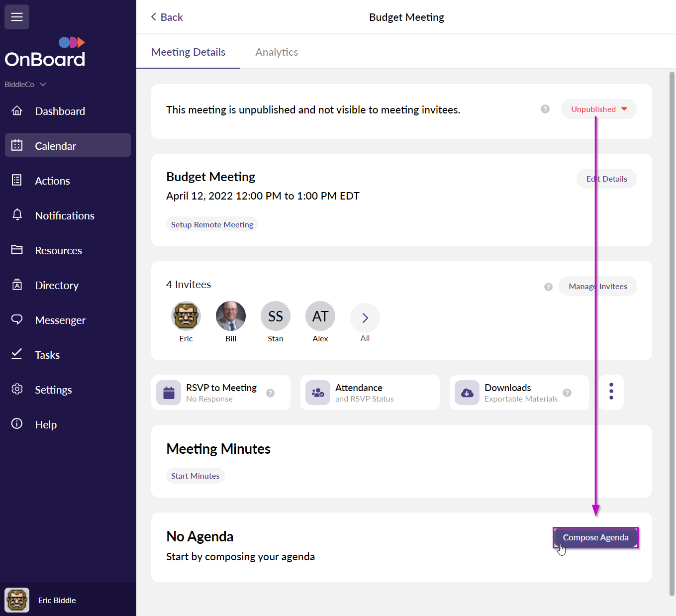This screenshot has height=616, width=676.
Task: Click the Downloads cloud icon
Action: (x=467, y=393)
